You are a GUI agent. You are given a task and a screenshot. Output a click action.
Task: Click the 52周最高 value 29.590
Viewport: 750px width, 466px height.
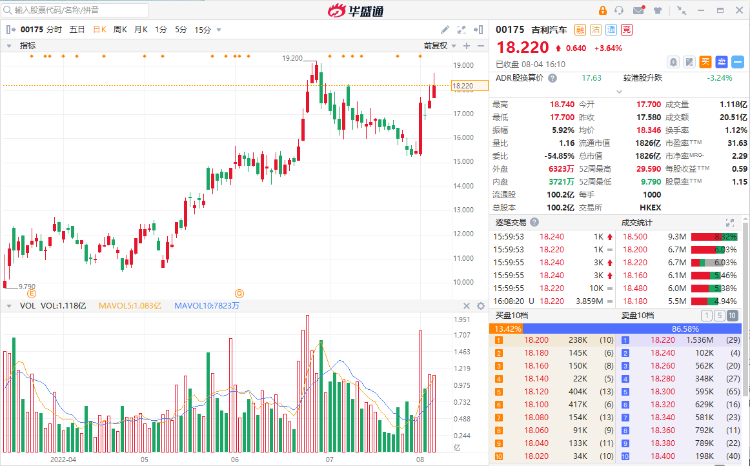coord(649,169)
